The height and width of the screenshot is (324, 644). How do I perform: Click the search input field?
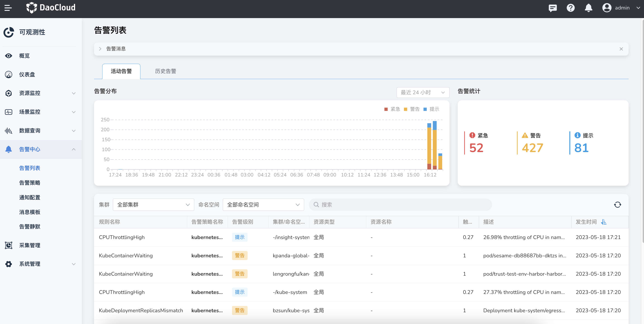click(400, 205)
